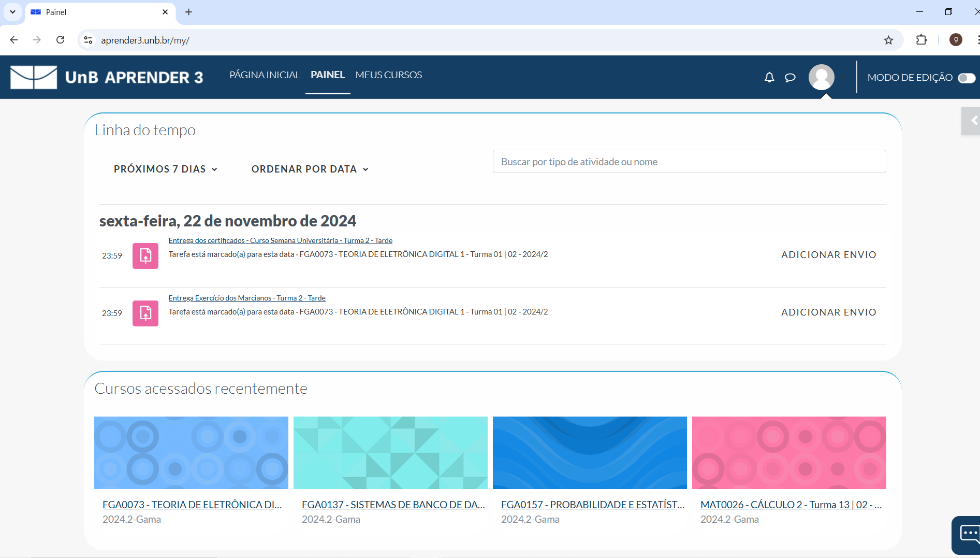Open the tab search dropdown arrow
Image resolution: width=980 pixels, height=558 pixels.
(12, 12)
